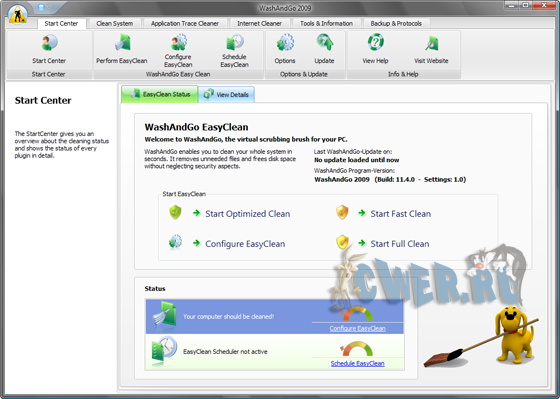Click the broom icon in the computer status row
This screenshot has height=399, width=560.
(164, 314)
